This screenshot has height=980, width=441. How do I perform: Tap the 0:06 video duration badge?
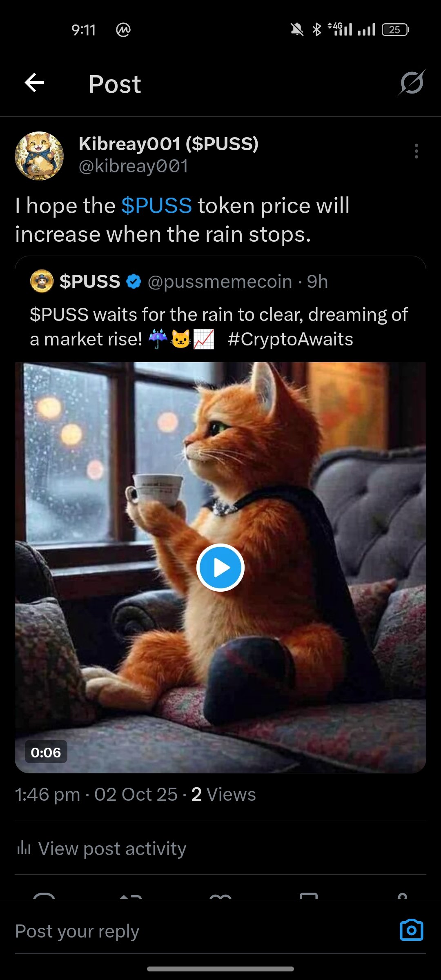click(x=46, y=752)
